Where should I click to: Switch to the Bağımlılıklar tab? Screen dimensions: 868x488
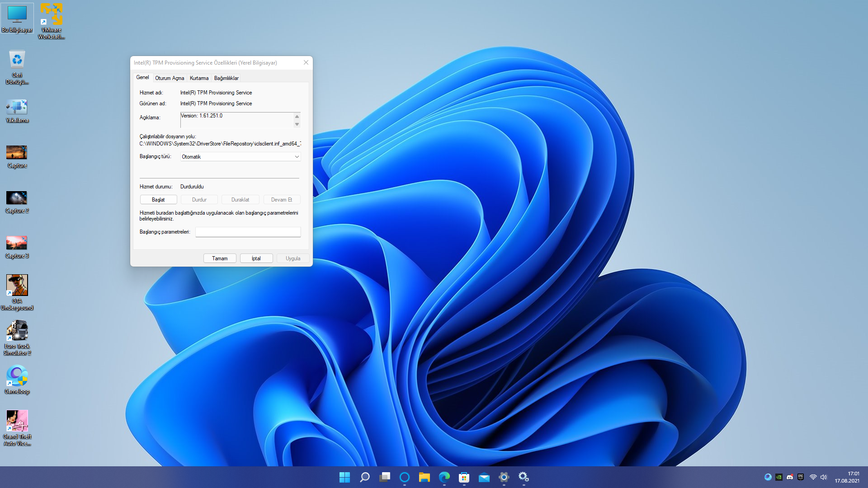[x=226, y=78]
